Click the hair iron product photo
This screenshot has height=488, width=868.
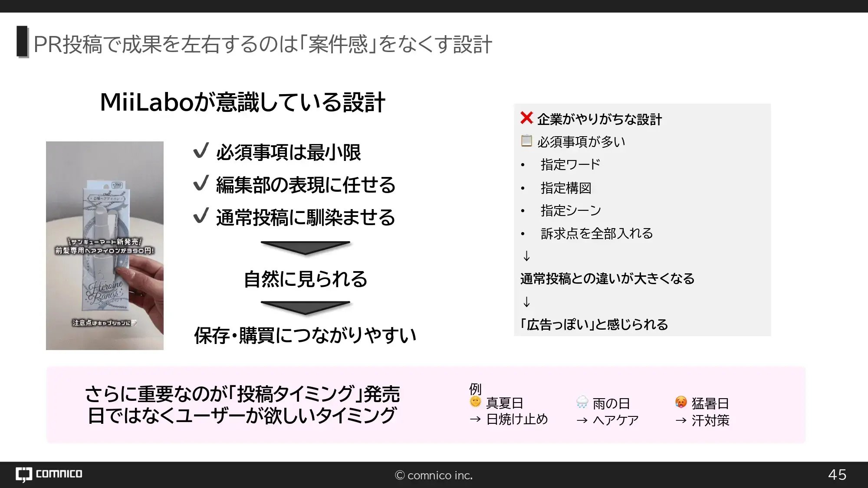click(x=105, y=246)
